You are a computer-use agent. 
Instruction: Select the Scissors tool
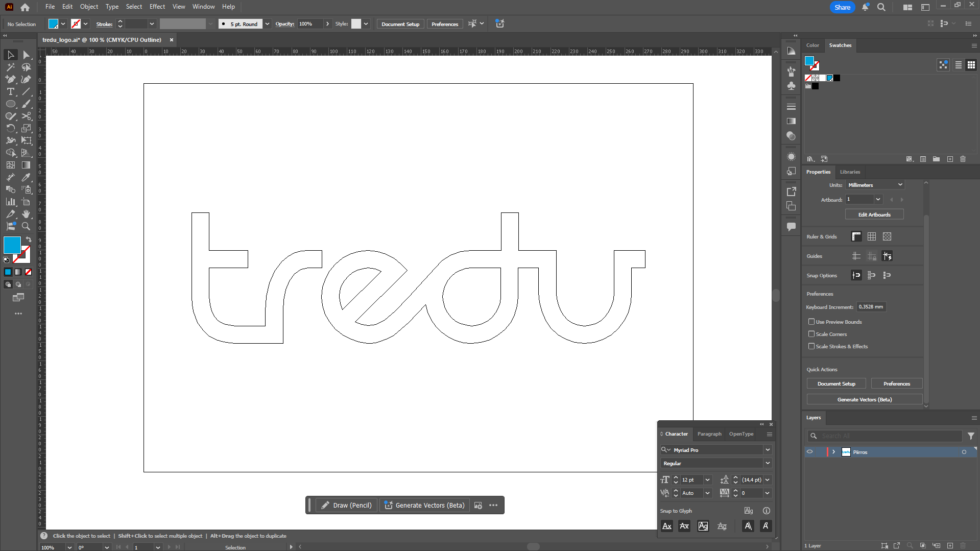pyautogui.click(x=26, y=116)
